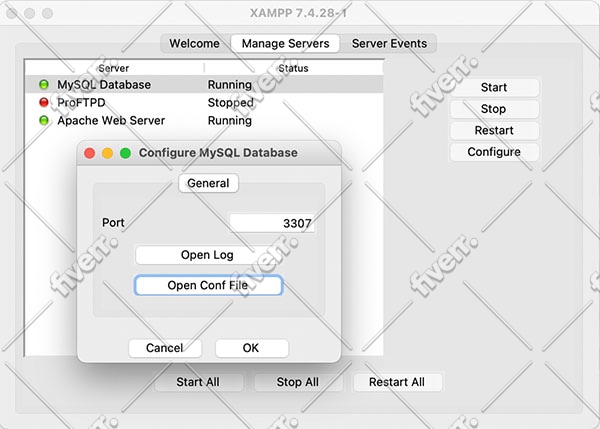The image size is (600, 429).
Task: Click the Stop button
Action: 494,109
